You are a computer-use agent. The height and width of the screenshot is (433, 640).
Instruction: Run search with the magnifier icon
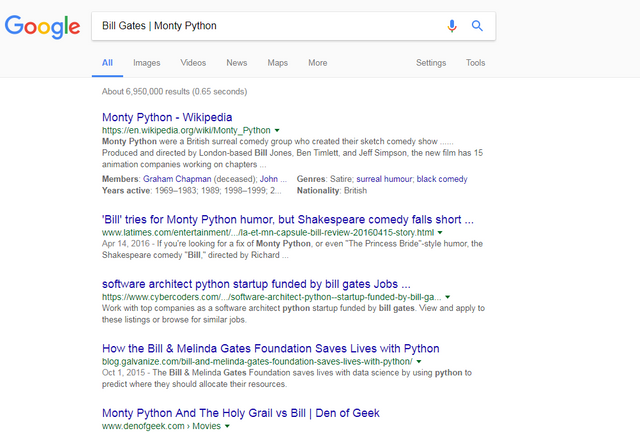click(477, 26)
